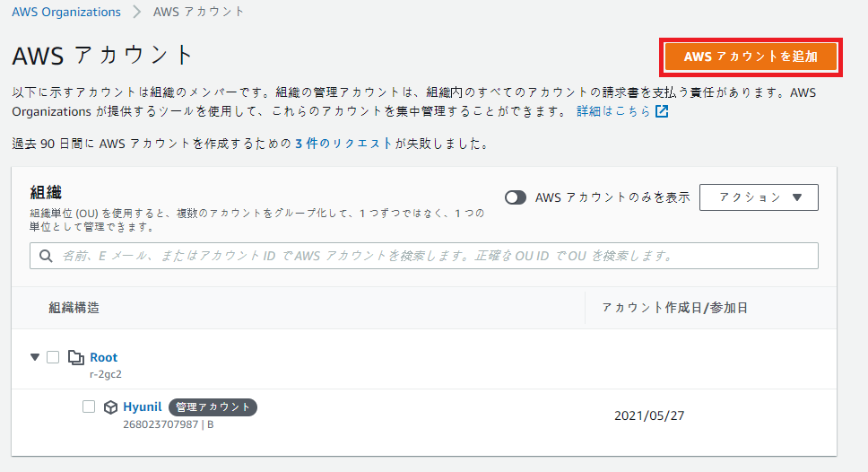Select AWS アカウント breadcrumb item
The width and height of the screenshot is (868, 472).
199,12
